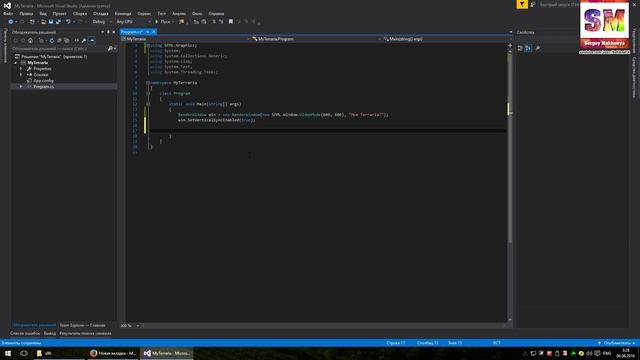640x360 pixels.
Task: Click the open file toolbar icon
Action: (43, 22)
